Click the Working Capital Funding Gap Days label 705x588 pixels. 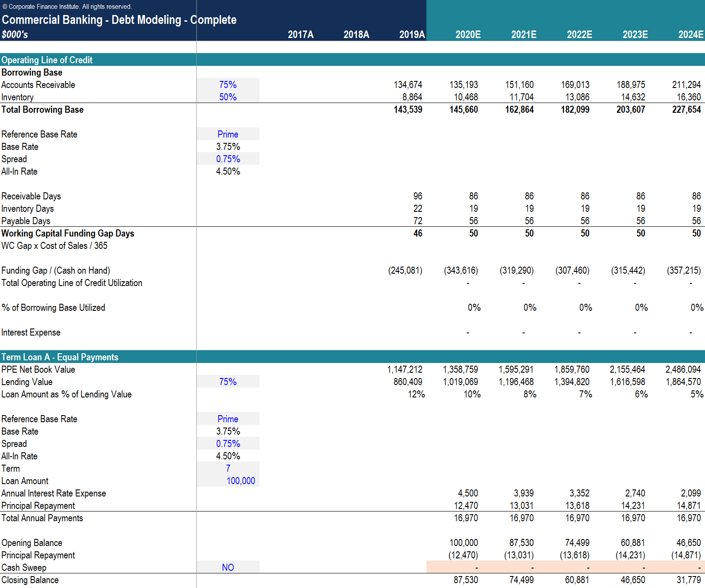[68, 233]
